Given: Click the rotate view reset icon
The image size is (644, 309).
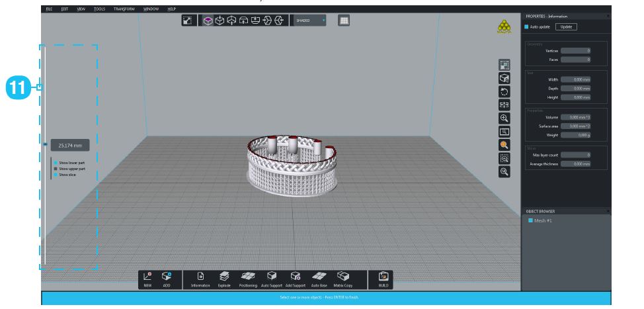Looking at the screenshot, I should click(504, 91).
